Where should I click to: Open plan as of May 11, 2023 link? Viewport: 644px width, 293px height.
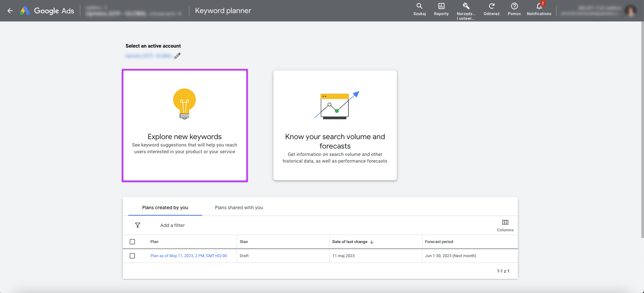coord(189,256)
